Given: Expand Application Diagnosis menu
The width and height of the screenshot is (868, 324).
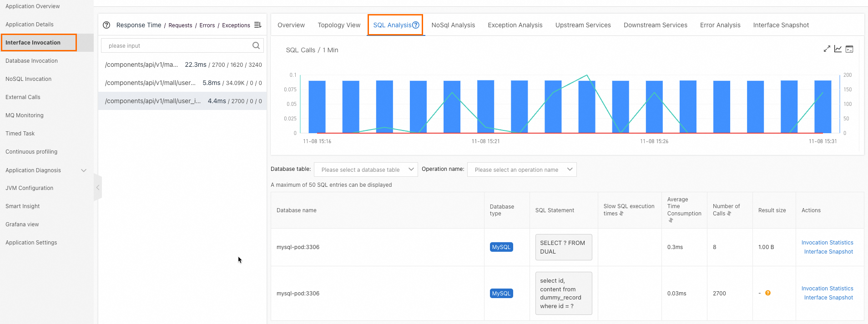Looking at the screenshot, I should [84, 170].
